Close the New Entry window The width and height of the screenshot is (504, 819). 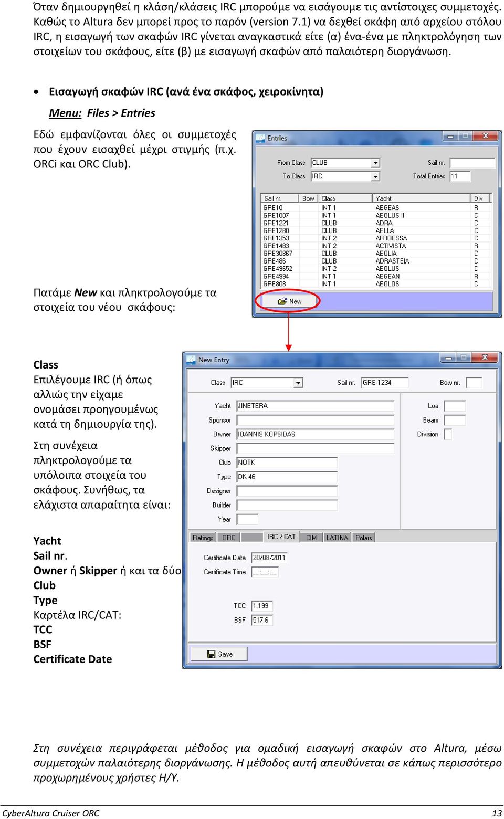click(485, 358)
